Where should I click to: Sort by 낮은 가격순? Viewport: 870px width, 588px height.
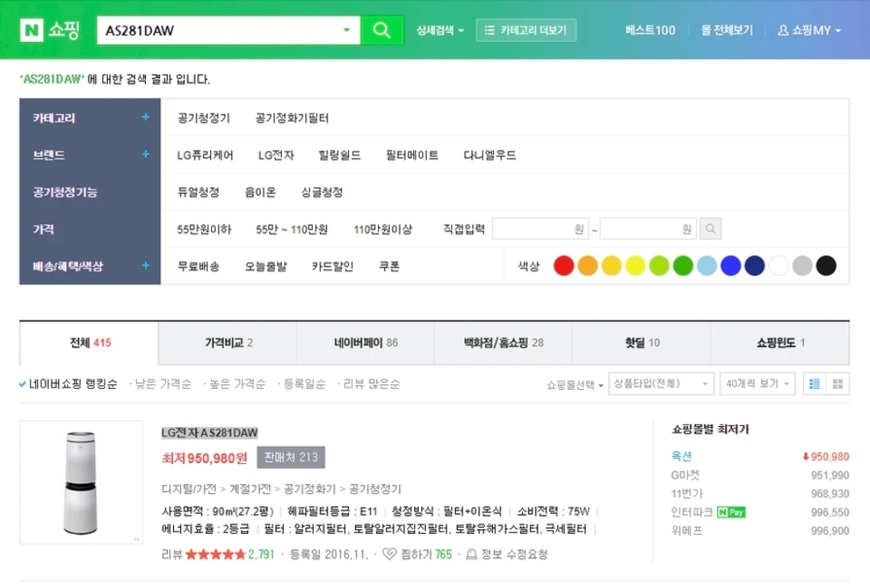pyautogui.click(x=163, y=384)
